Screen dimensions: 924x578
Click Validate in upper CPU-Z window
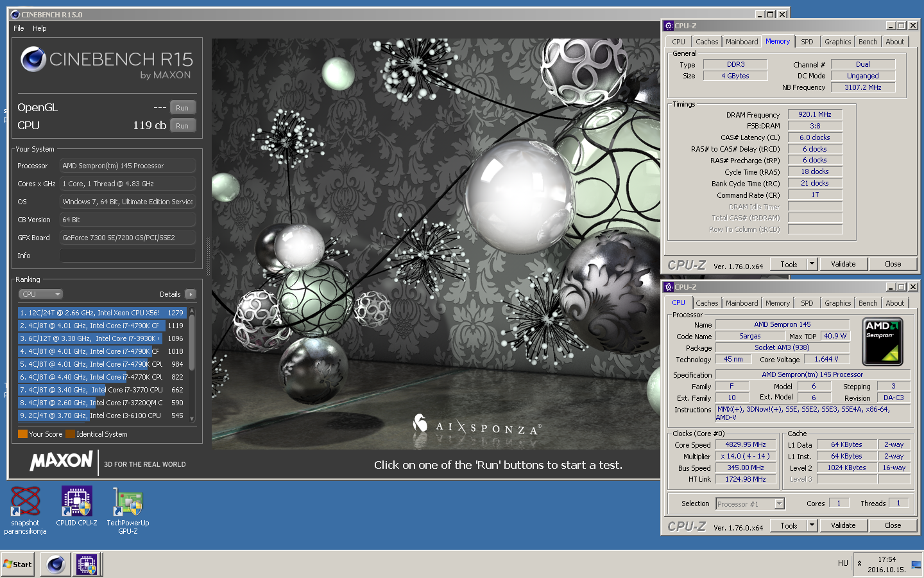[843, 264]
